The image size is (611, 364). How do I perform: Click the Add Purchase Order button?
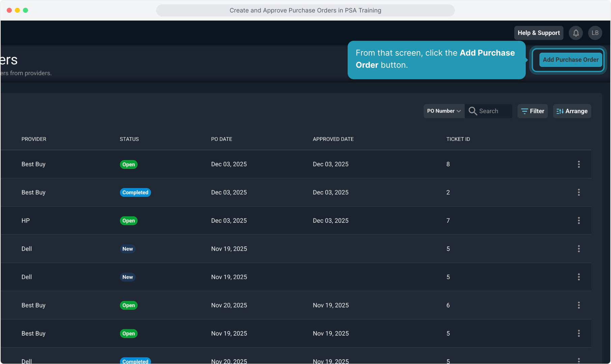pyautogui.click(x=571, y=60)
